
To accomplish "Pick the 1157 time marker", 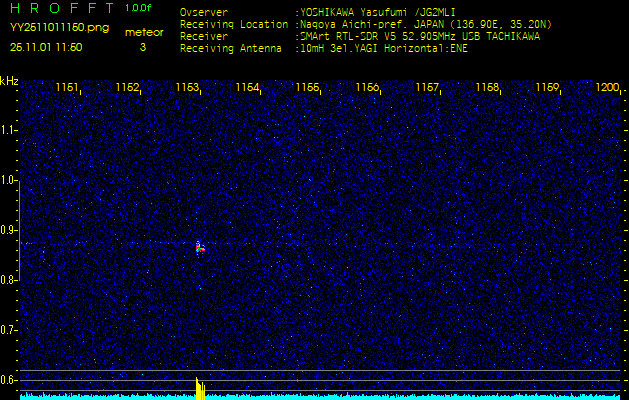I will click(427, 88).
